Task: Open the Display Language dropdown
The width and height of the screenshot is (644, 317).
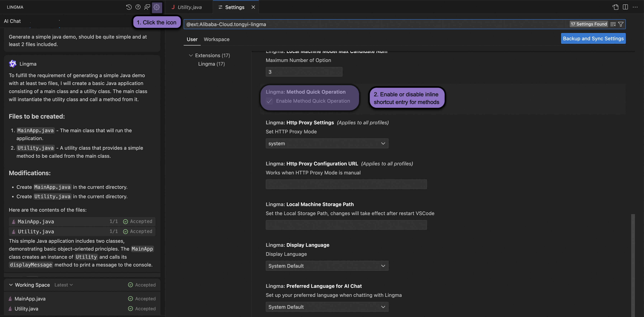Action: click(x=327, y=266)
